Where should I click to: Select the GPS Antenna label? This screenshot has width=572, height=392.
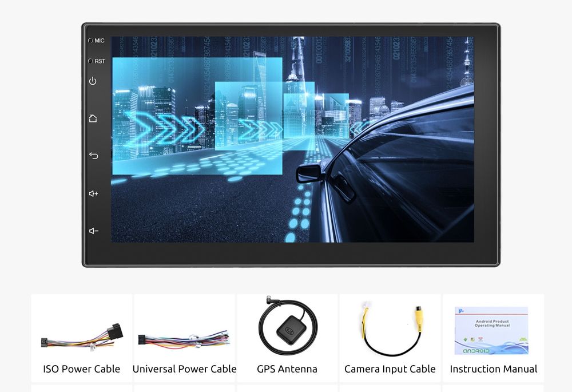tap(287, 369)
